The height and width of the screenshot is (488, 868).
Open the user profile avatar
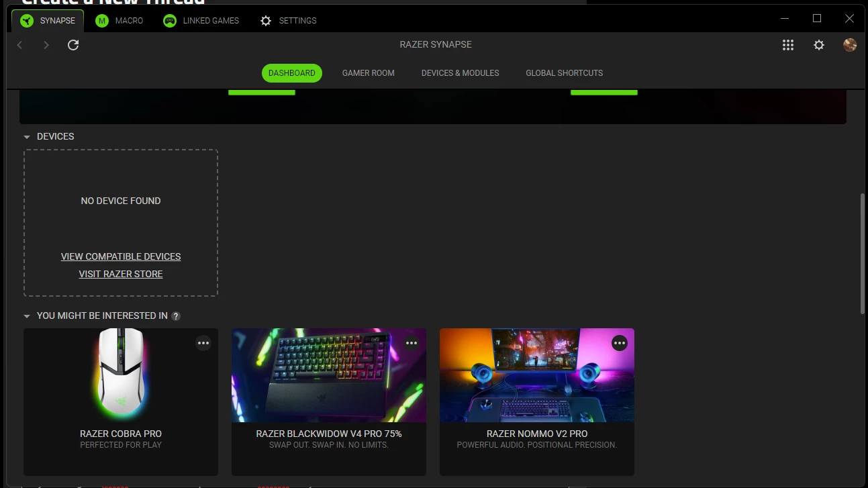[x=850, y=45]
